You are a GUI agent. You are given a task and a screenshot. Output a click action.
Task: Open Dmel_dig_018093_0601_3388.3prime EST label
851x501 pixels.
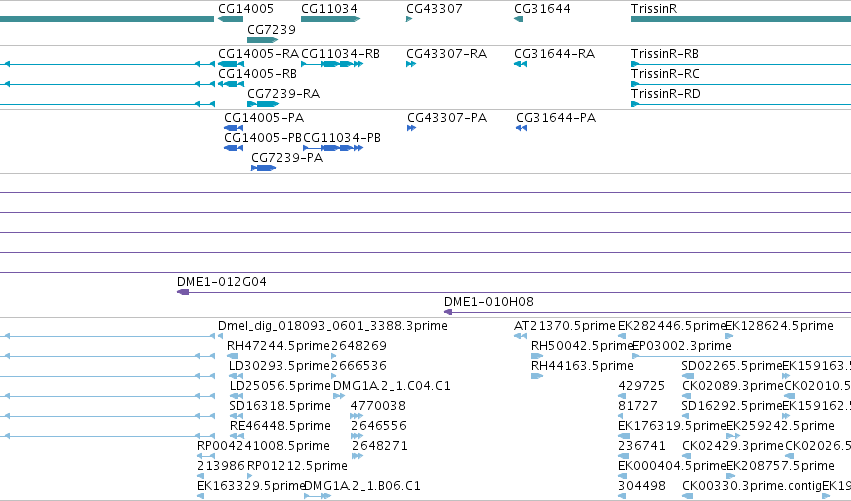click(x=333, y=326)
